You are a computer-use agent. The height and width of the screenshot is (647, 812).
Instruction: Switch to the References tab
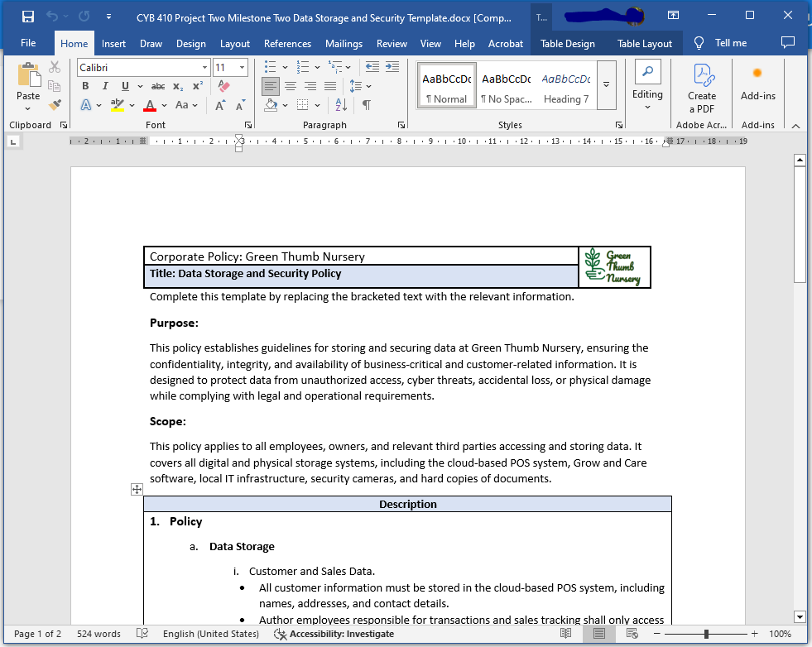[287, 44]
